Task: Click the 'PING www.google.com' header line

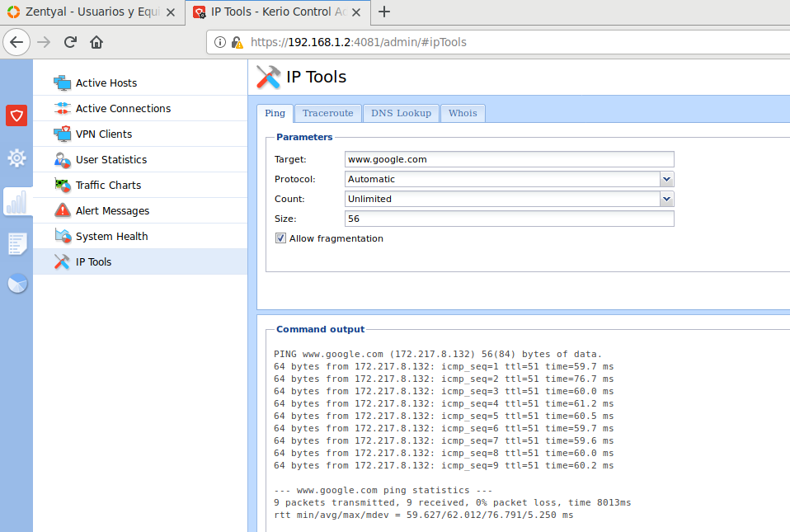Action: (x=438, y=354)
